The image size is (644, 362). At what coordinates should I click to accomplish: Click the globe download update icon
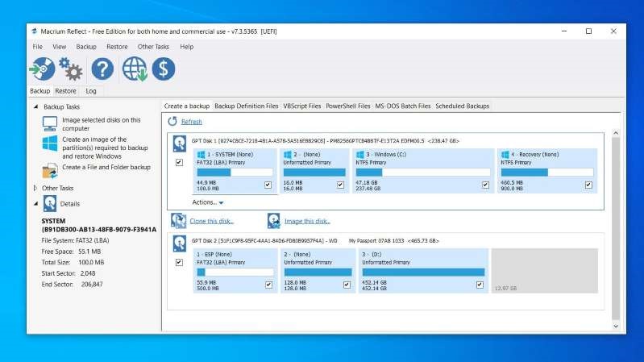click(135, 69)
